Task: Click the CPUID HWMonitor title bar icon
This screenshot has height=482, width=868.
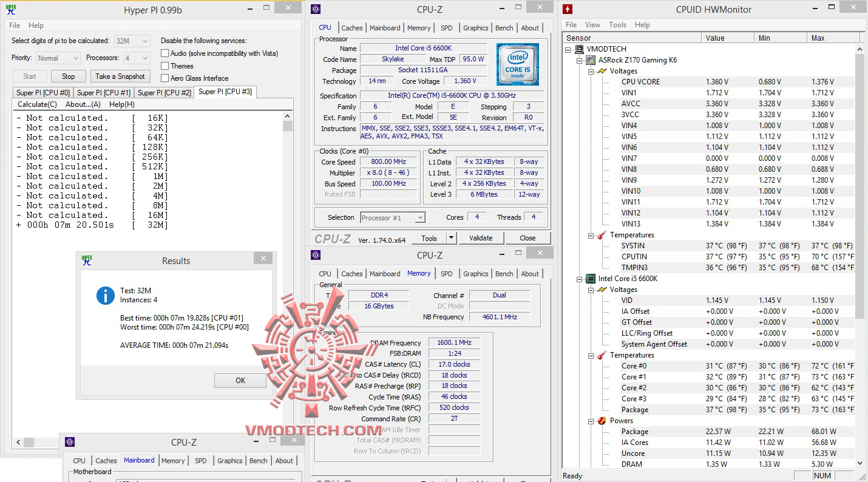Action: click(568, 9)
